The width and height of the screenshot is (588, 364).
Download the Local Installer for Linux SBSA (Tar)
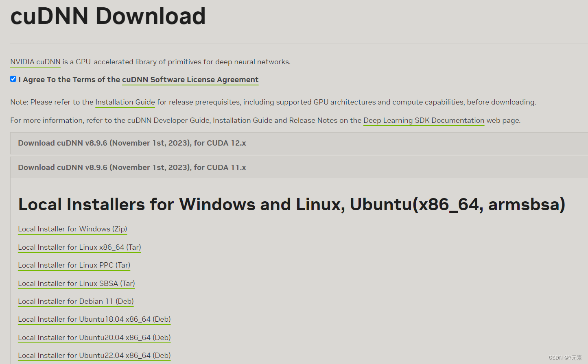coord(76,283)
